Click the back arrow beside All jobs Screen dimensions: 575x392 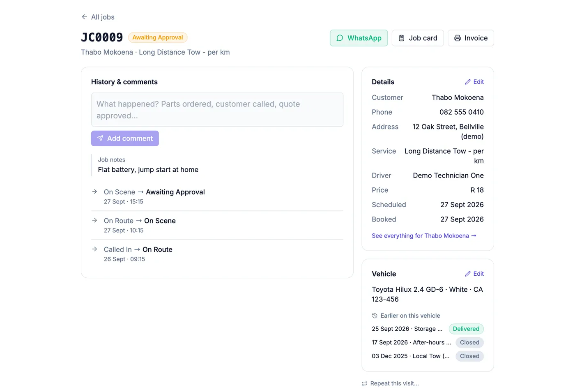coord(85,17)
